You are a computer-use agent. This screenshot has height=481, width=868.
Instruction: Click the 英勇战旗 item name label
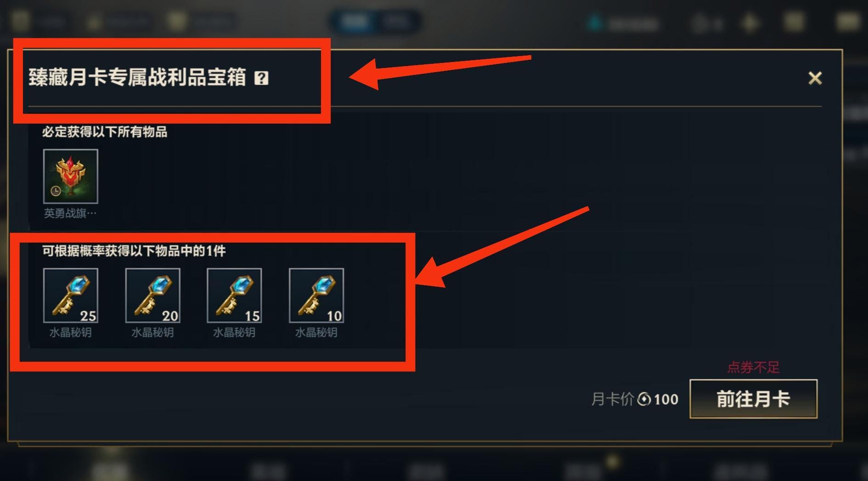click(70, 213)
